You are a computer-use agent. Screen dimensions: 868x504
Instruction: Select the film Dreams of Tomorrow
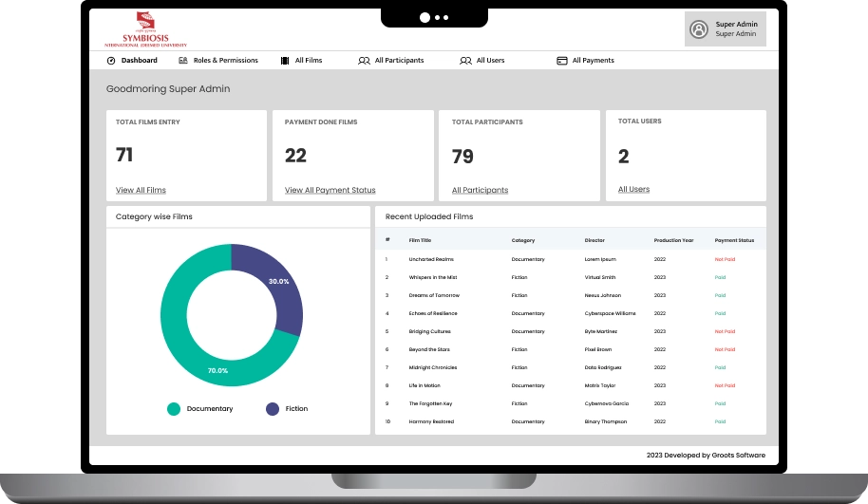[434, 295]
